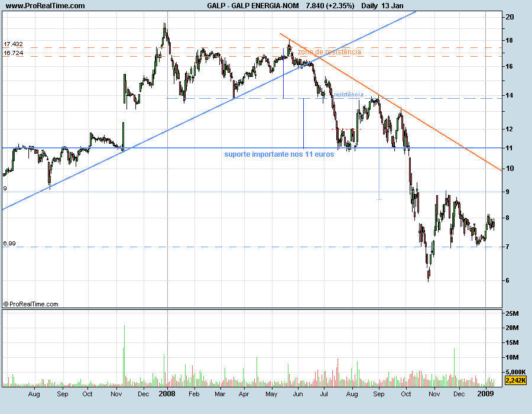Click the 18 label on the price axis
The width and height of the screenshot is (532, 414).
tap(510, 40)
